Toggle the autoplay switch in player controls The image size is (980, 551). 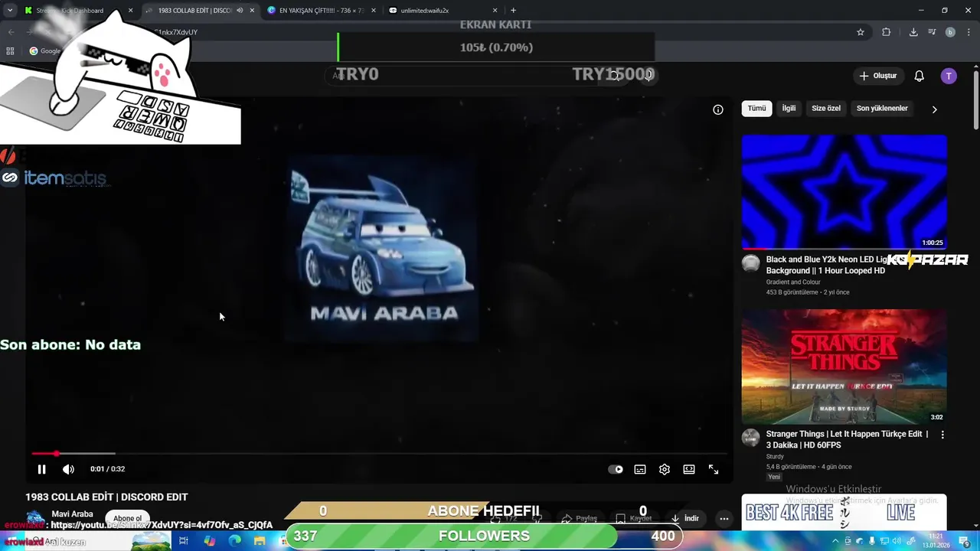click(x=616, y=469)
